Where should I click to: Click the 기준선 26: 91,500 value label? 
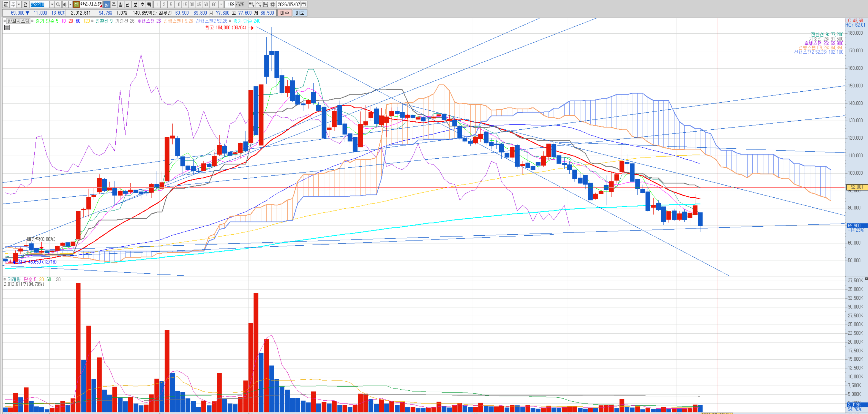pyautogui.click(x=826, y=39)
